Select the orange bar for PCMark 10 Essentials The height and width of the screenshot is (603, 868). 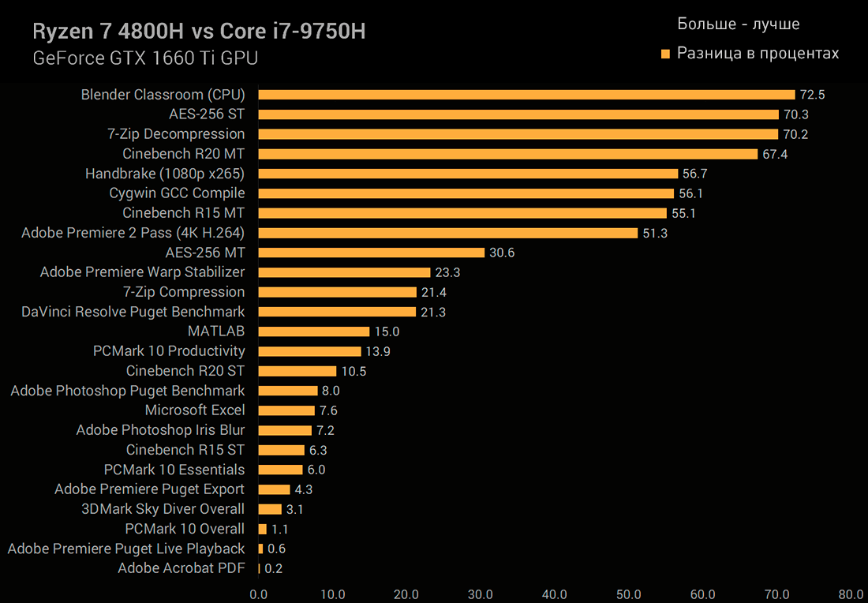pos(281,470)
